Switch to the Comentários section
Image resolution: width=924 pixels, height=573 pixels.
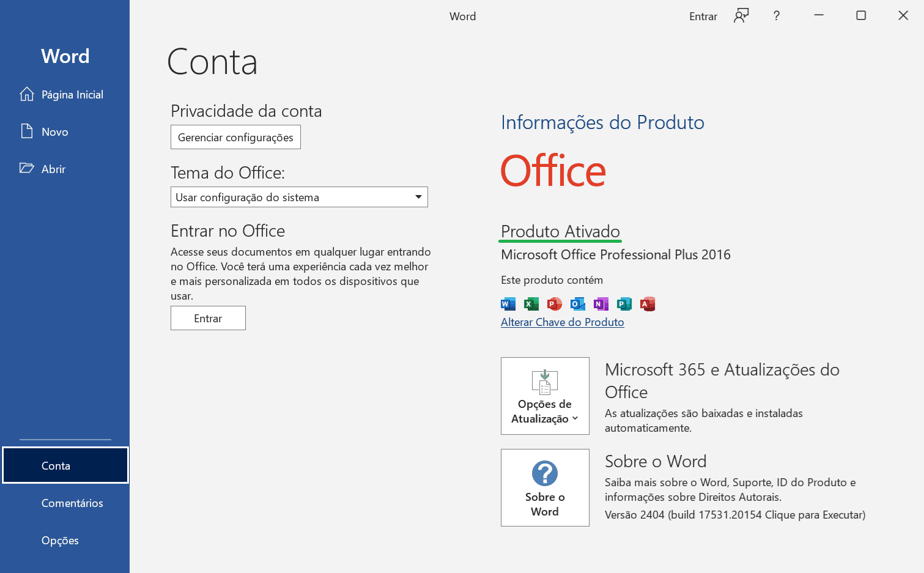(x=72, y=503)
